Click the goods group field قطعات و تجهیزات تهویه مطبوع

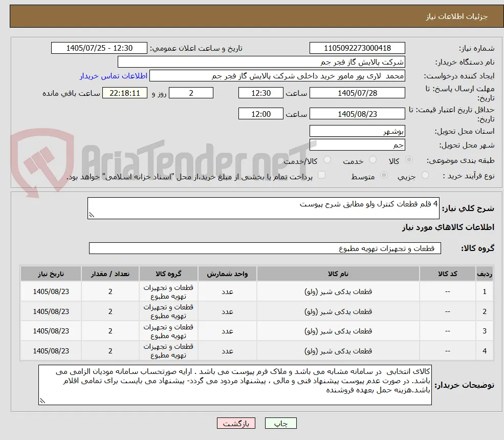point(265,248)
